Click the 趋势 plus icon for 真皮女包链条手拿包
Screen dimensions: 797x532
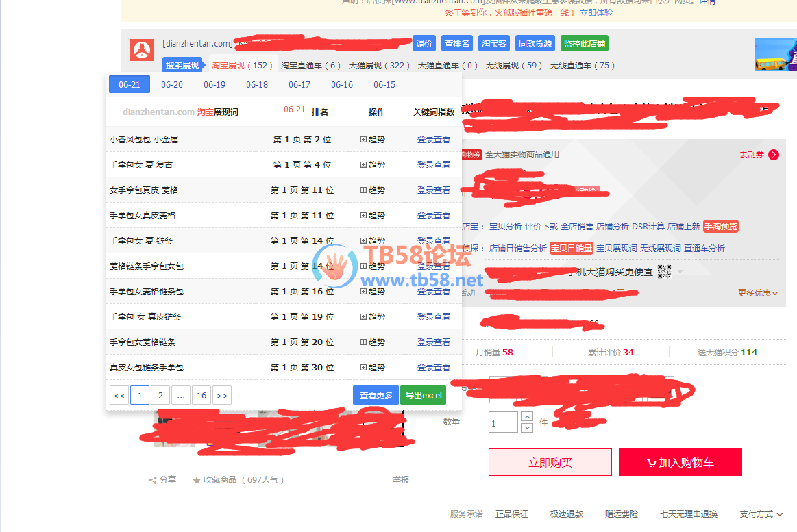tap(363, 368)
